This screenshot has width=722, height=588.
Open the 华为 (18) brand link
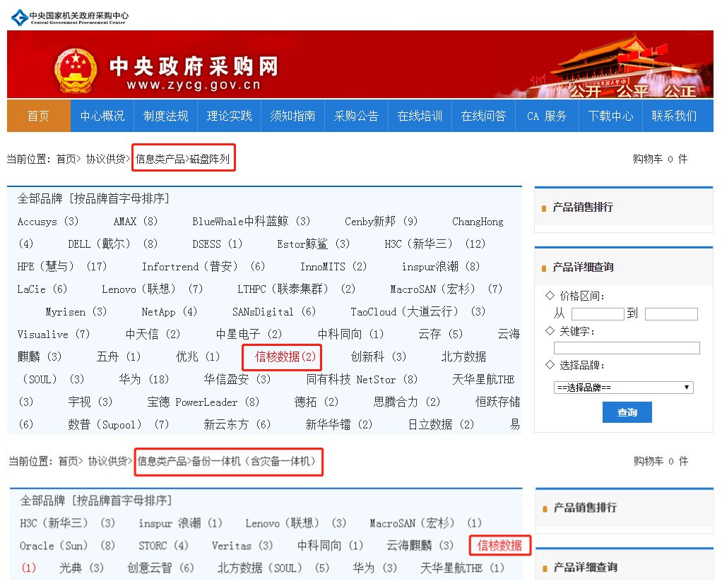[x=143, y=380]
